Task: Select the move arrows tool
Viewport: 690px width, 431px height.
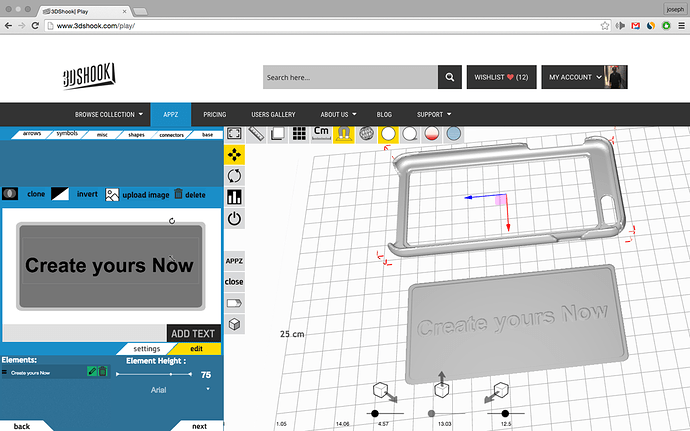Action: [234, 154]
